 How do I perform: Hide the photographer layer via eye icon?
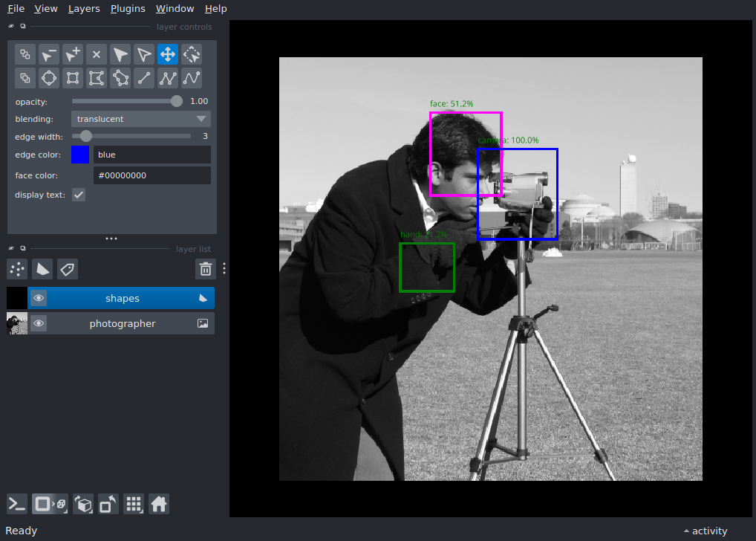[39, 323]
